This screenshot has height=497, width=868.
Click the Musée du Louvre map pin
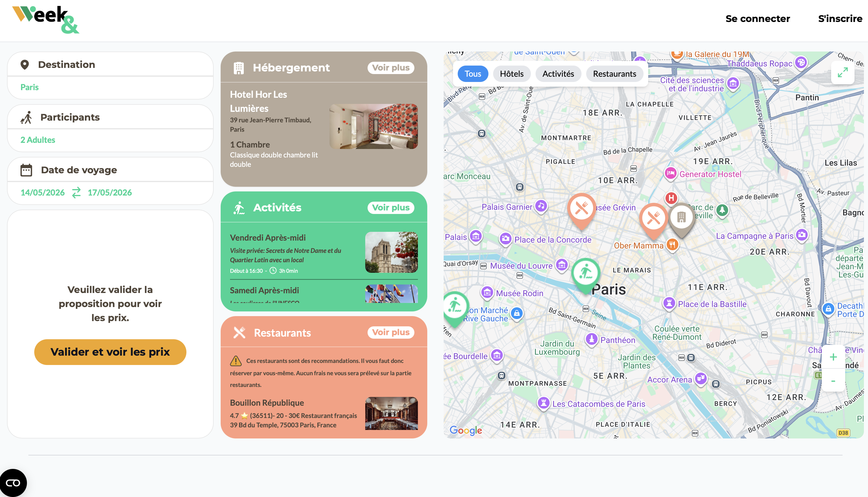[x=562, y=265]
